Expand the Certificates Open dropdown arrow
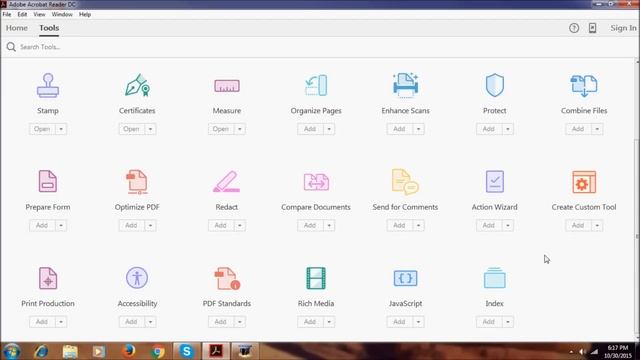The height and width of the screenshot is (360, 640). click(150, 129)
